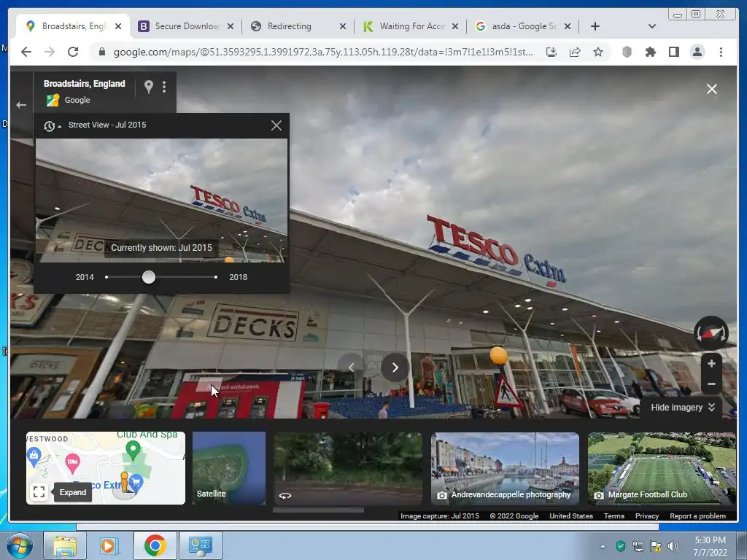Click Street View back arrow

21,105
